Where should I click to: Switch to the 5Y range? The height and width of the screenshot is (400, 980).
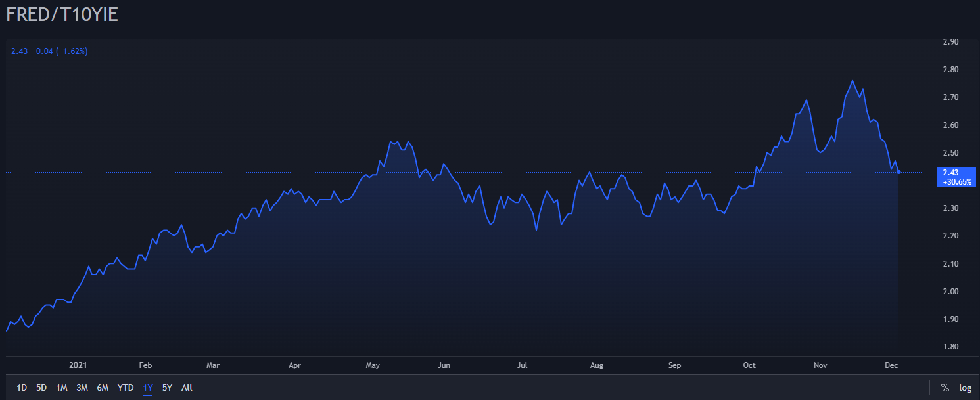click(167, 388)
